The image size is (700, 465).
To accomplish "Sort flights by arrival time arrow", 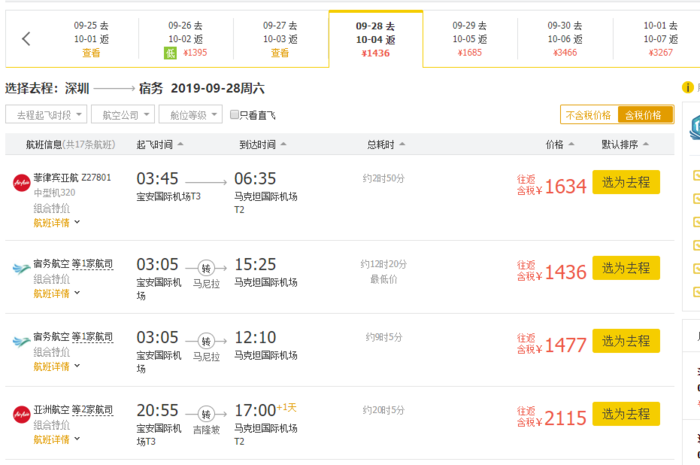I will point(283,145).
